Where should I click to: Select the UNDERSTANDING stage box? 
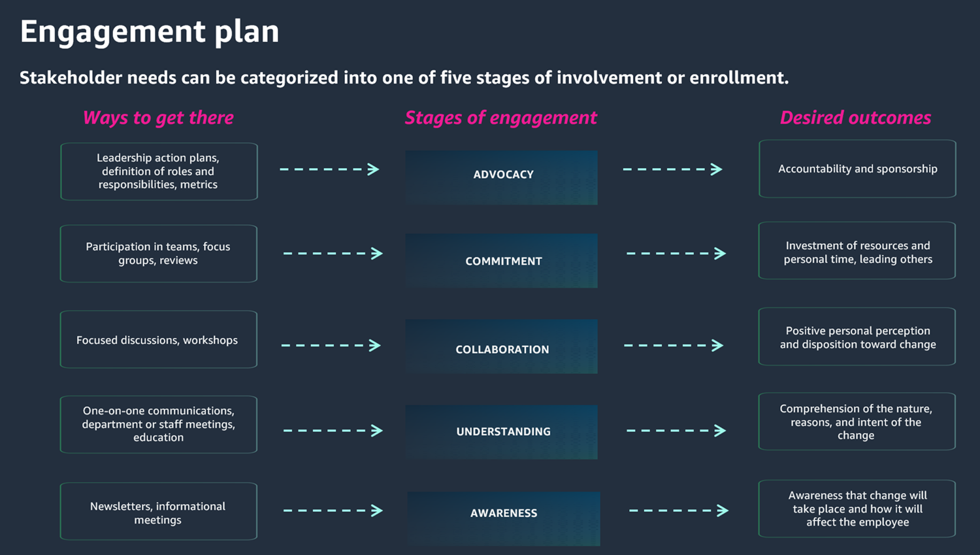click(501, 431)
